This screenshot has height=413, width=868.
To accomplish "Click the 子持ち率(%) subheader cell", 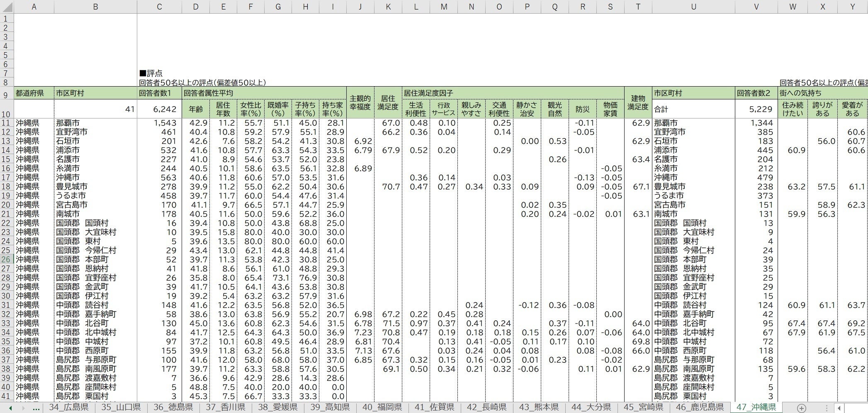I will click(305, 109).
